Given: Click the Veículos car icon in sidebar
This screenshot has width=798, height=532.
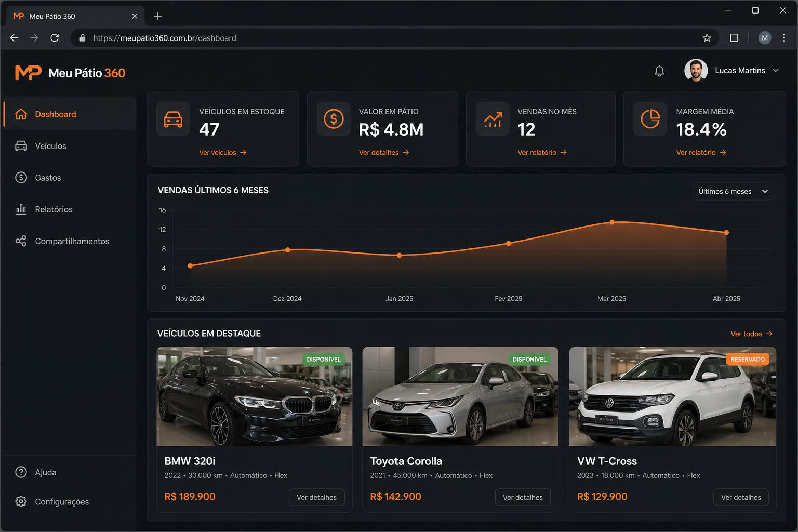Looking at the screenshot, I should [21, 146].
